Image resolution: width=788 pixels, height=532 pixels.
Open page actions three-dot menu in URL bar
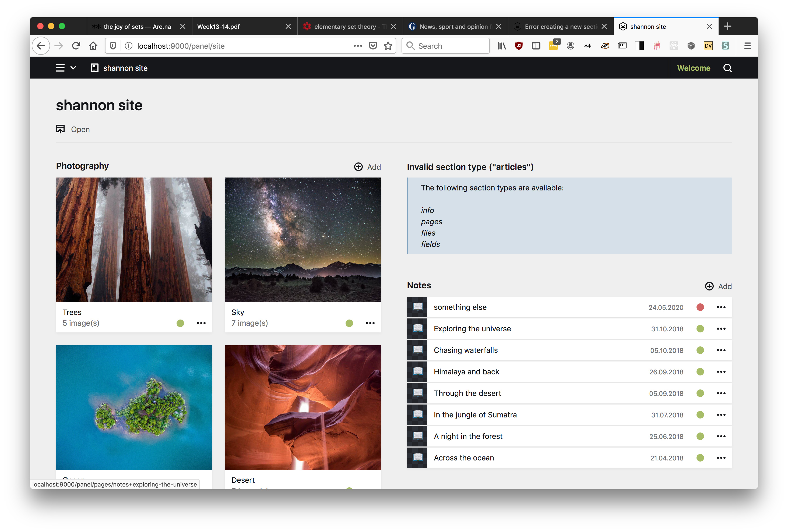[358, 46]
